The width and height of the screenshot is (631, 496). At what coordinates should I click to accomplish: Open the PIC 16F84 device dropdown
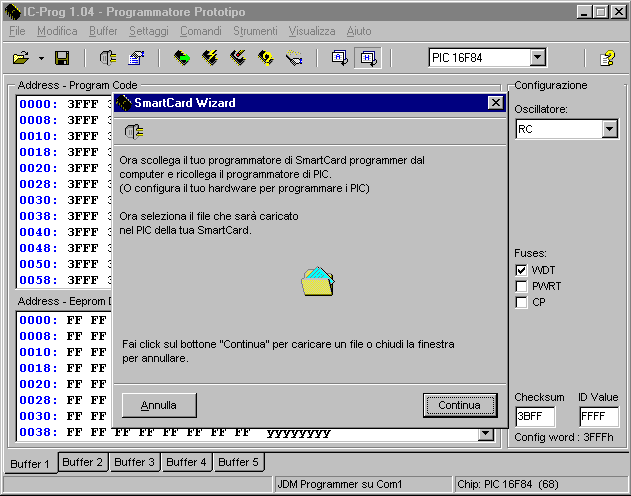(x=538, y=58)
